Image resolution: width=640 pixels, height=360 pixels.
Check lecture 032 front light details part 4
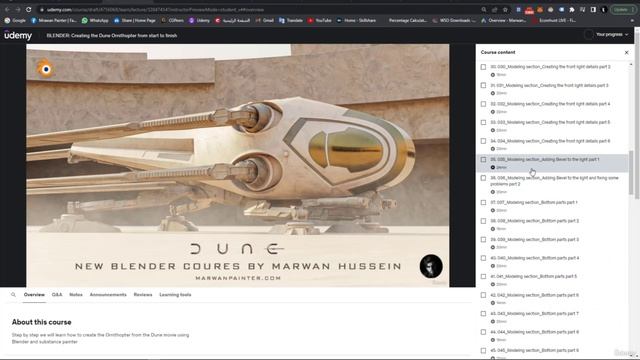pos(483,104)
